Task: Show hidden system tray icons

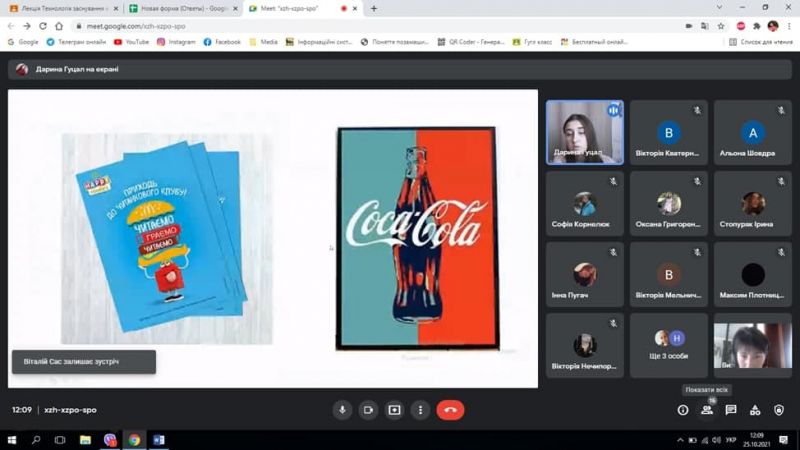Action: pyautogui.click(x=680, y=440)
